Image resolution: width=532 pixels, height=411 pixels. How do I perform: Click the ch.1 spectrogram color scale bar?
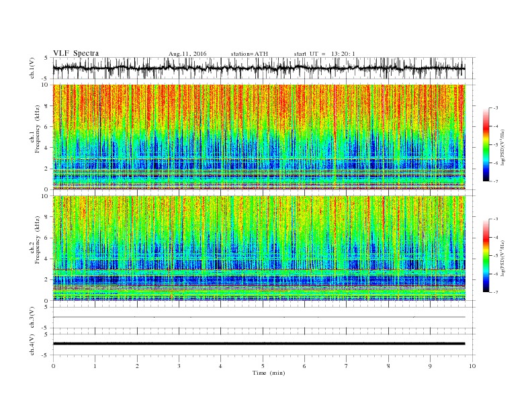(x=486, y=144)
